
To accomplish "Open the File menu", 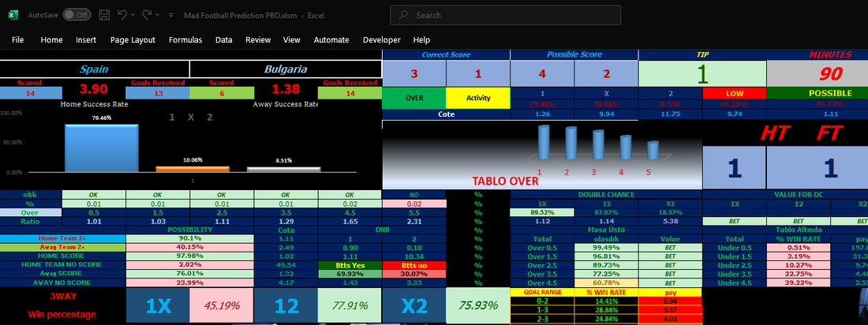I will pyautogui.click(x=17, y=40).
